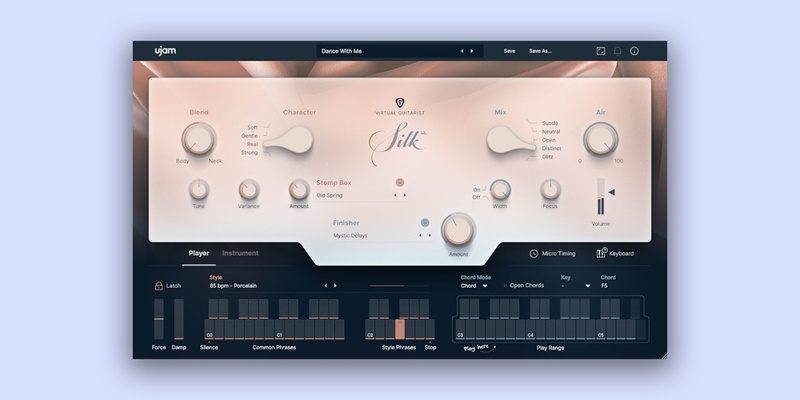
Task: Click the Keyboard settings icon
Action: pos(602,253)
